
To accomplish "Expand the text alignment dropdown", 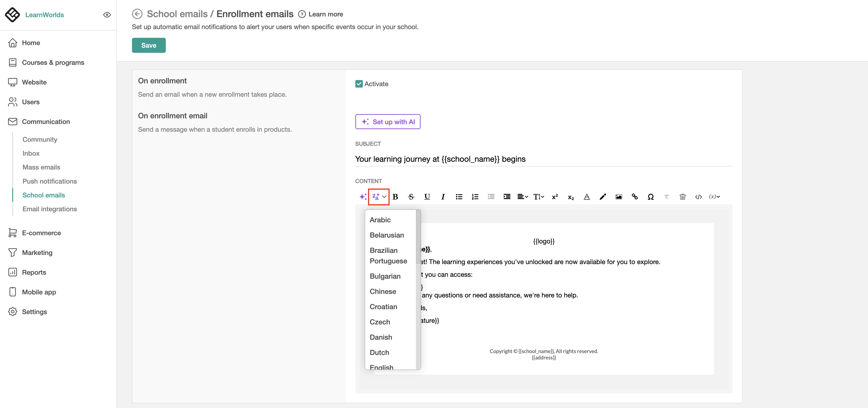I will point(522,197).
